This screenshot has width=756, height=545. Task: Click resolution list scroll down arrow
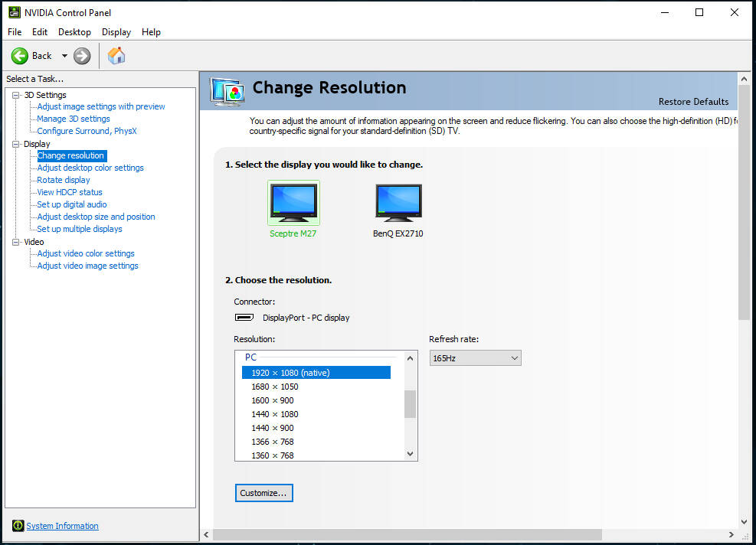point(410,453)
